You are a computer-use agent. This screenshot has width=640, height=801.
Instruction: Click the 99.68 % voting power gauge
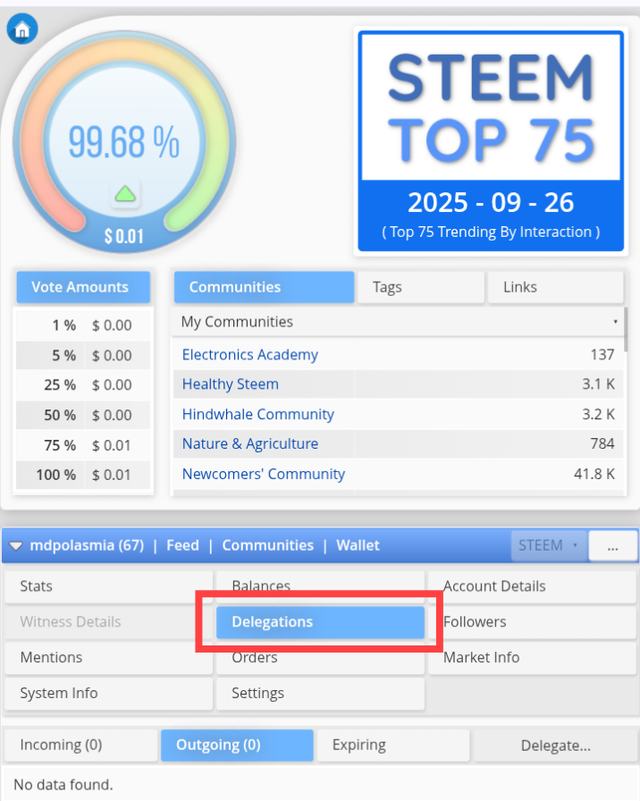click(125, 142)
